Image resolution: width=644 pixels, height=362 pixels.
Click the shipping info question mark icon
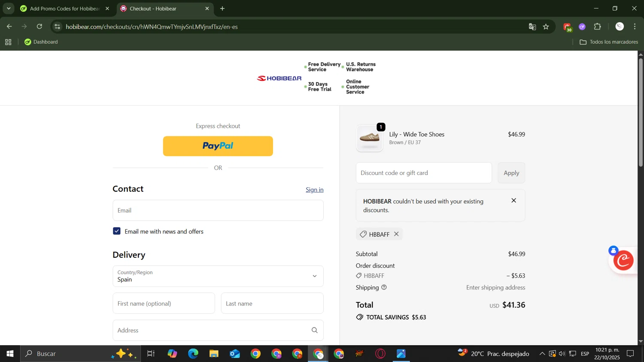point(384,287)
